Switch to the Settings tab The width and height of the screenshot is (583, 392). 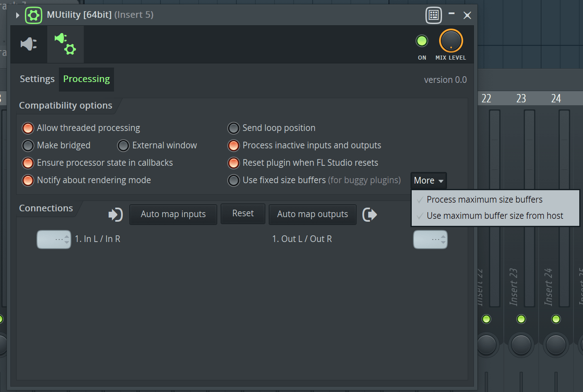pos(37,79)
